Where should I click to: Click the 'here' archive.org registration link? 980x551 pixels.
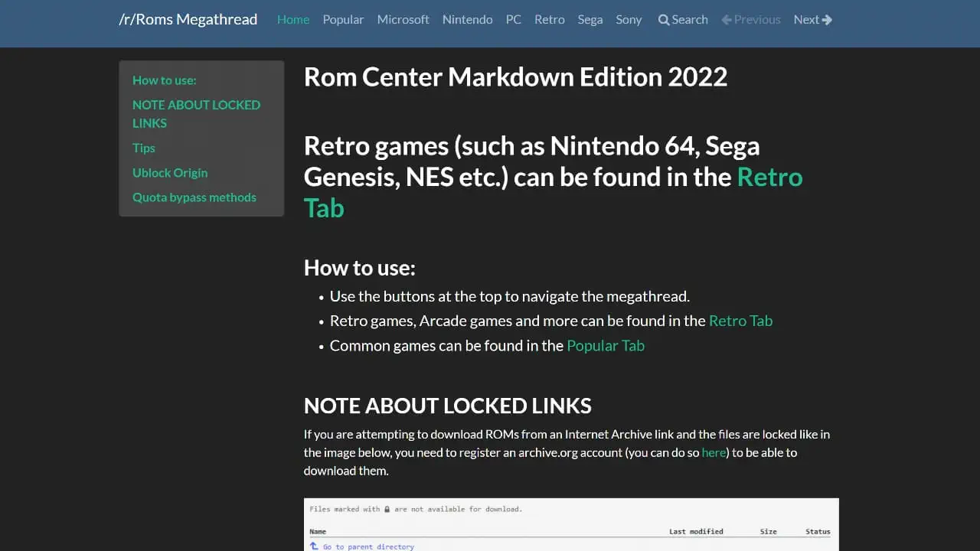[x=714, y=452]
